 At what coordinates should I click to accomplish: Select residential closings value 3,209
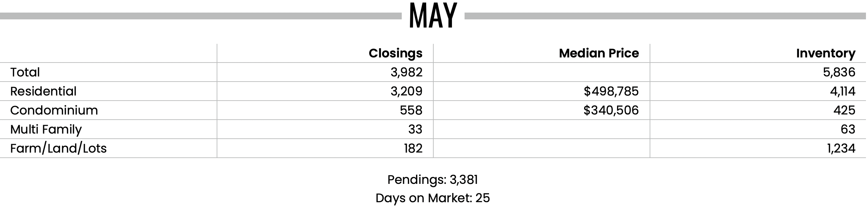click(406, 91)
